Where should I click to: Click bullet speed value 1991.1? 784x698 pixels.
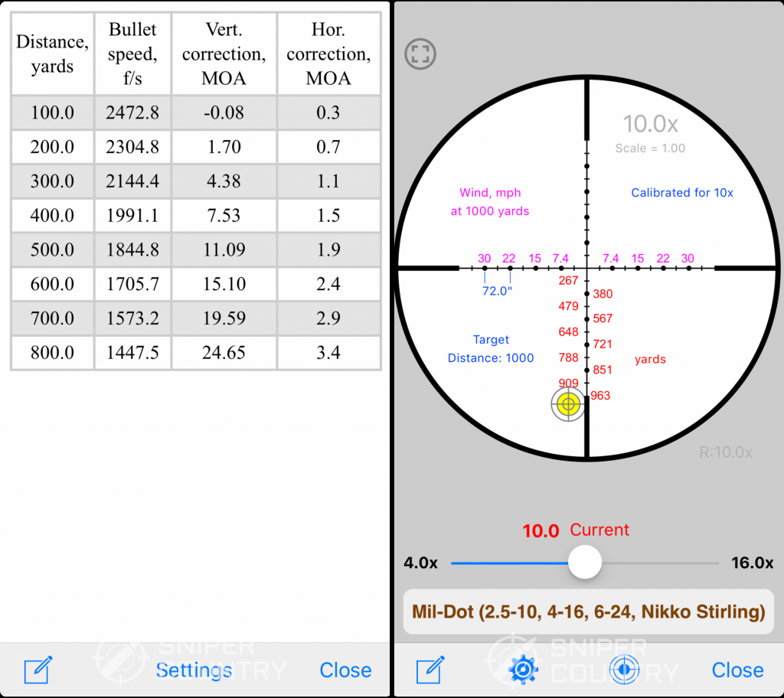(x=132, y=216)
